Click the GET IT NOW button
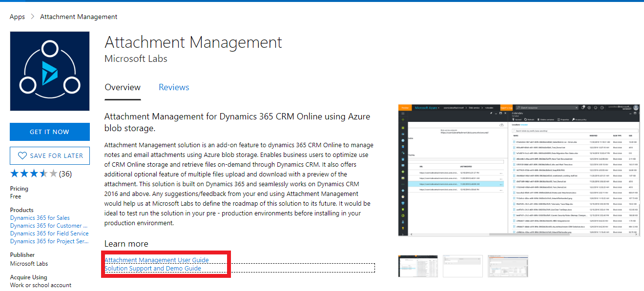Screen dimensions: 644x291 pyautogui.click(x=50, y=132)
